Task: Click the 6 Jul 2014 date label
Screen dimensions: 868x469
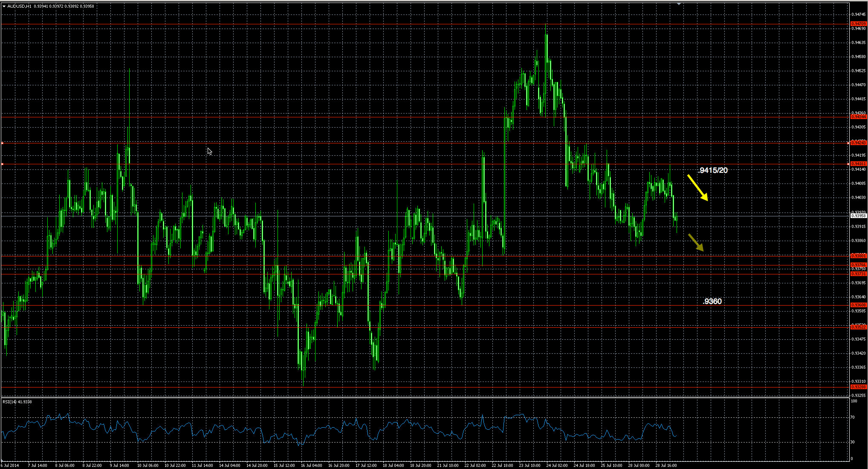Action: pyautogui.click(x=9, y=465)
